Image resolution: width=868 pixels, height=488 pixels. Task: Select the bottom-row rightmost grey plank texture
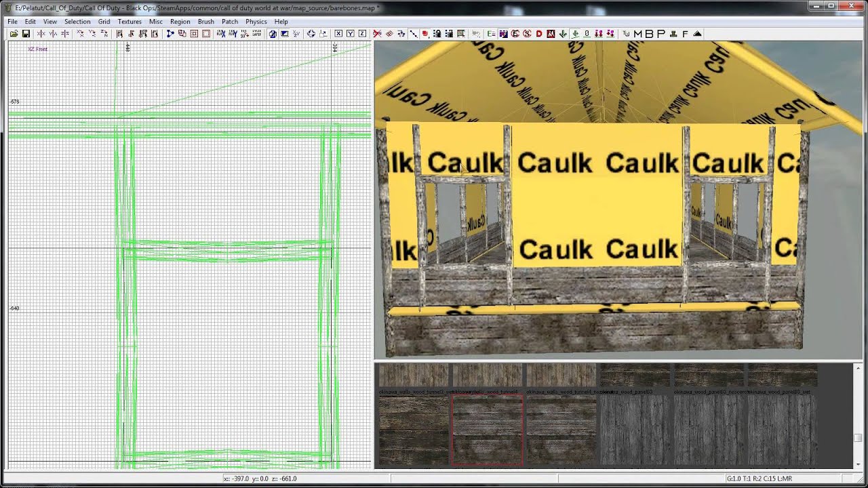point(782,430)
